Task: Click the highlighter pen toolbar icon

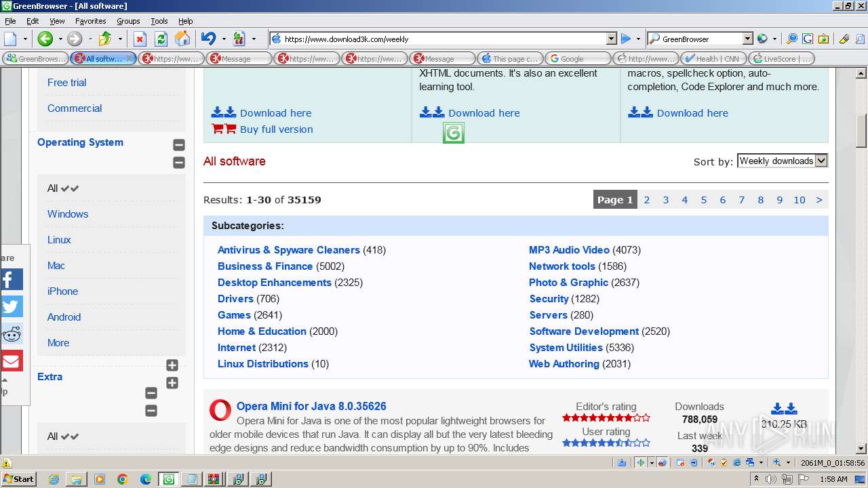Action: [844, 39]
